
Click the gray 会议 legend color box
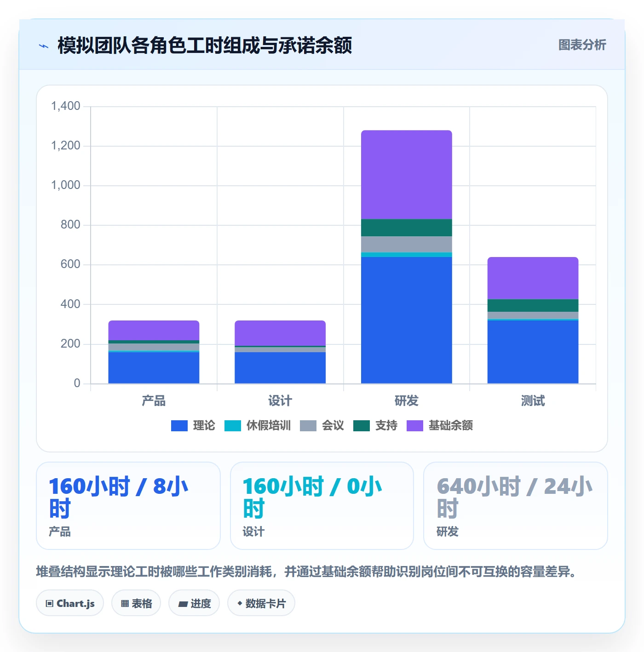tap(308, 426)
